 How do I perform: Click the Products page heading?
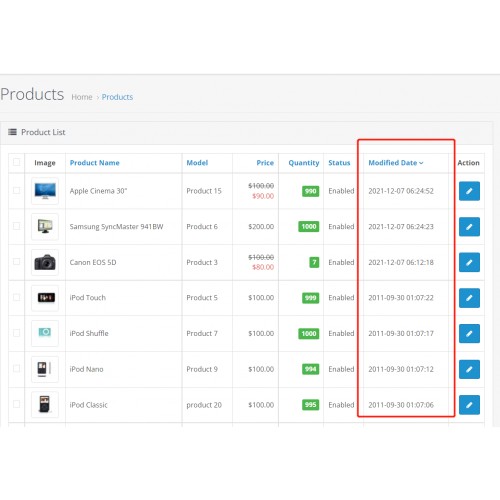click(x=32, y=94)
